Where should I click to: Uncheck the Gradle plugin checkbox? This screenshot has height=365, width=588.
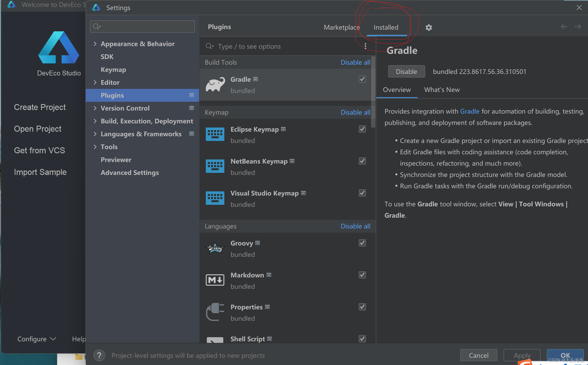tap(362, 79)
